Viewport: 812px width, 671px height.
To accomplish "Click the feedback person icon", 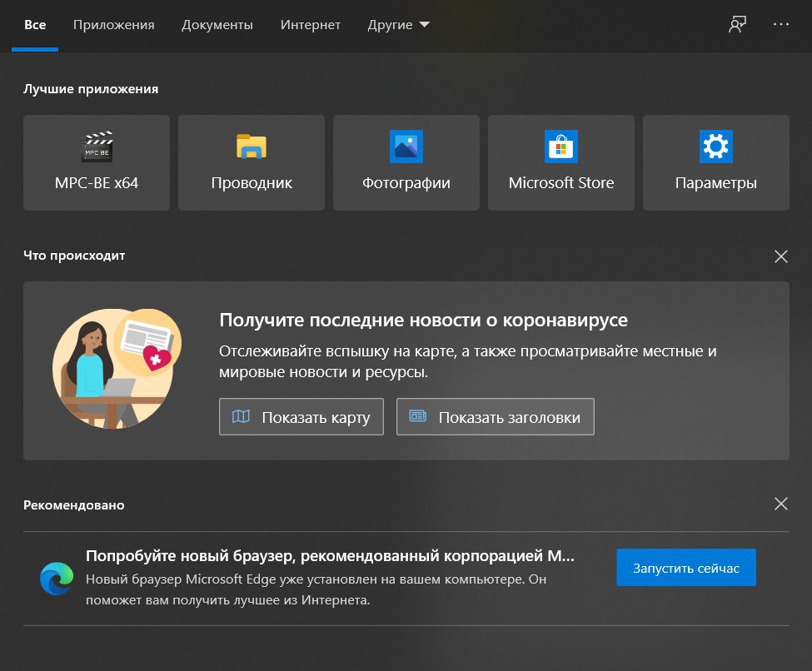I will pyautogui.click(x=737, y=24).
